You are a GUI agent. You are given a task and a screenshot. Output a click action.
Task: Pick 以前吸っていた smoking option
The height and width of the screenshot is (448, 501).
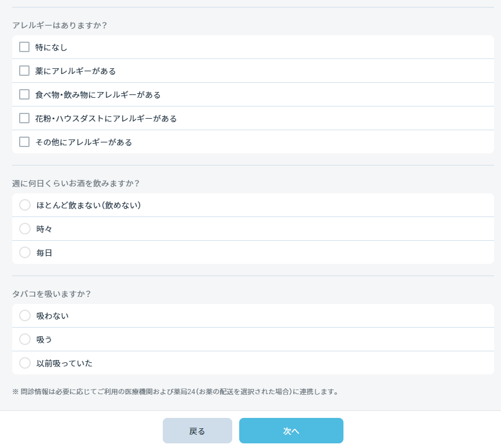25,363
